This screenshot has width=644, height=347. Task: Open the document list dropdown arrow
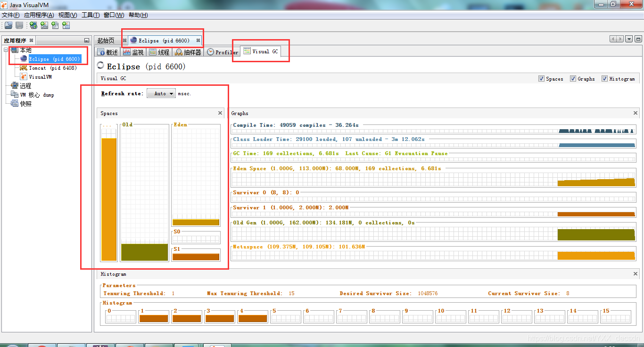tap(629, 39)
